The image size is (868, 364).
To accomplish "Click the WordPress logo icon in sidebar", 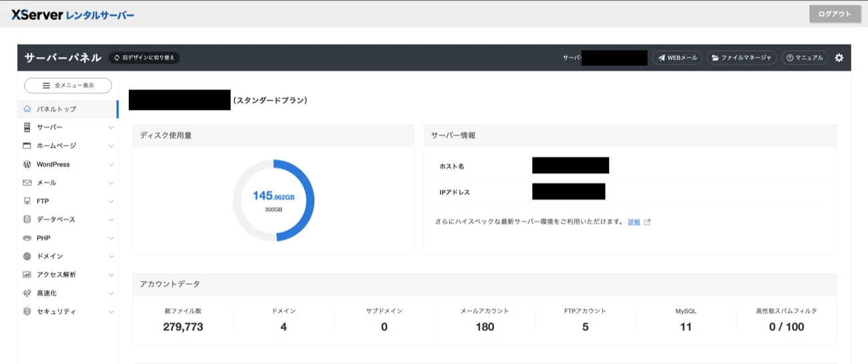I will [27, 164].
